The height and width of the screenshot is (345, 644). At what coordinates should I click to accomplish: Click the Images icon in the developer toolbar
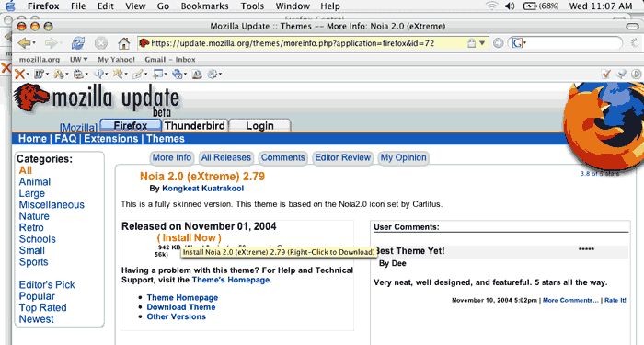(x=78, y=74)
